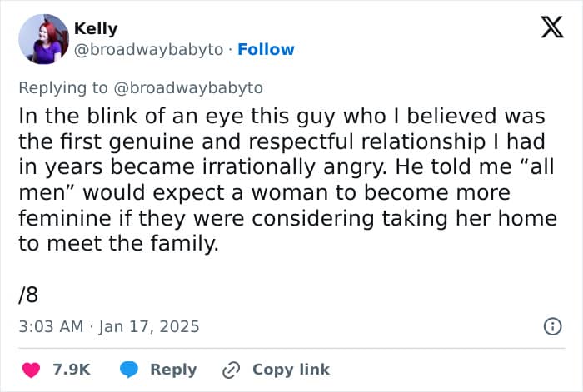Open the Twitter info circle icon
This screenshot has width=583, height=392.
point(553,326)
